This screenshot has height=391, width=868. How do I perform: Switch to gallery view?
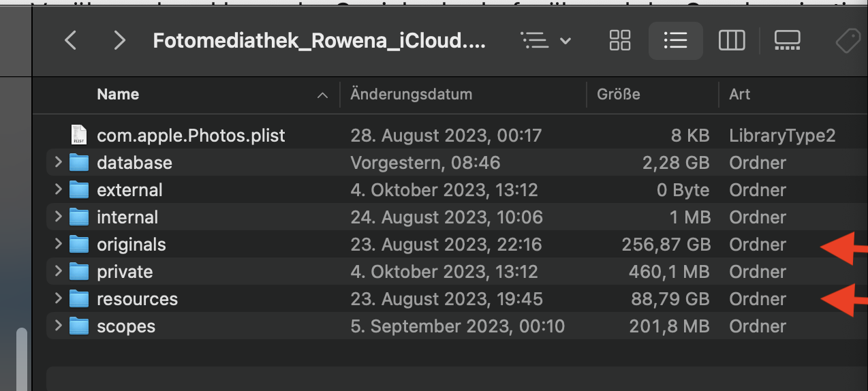pos(788,42)
